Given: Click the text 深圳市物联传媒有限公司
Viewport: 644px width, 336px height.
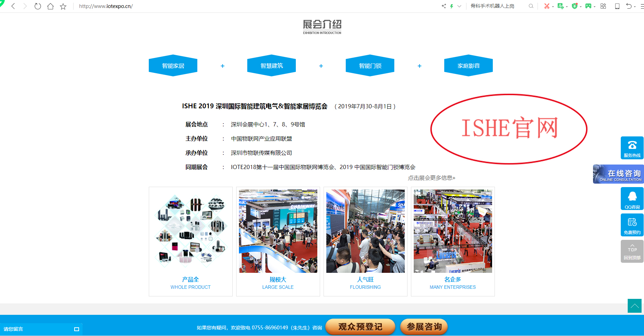Looking at the screenshot, I should point(261,153).
